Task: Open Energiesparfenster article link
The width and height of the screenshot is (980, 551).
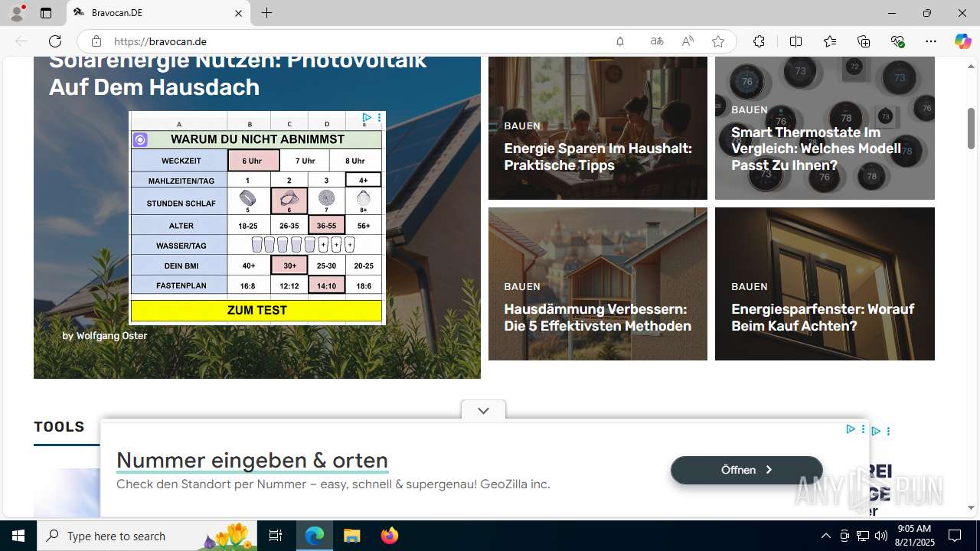Action: [822, 318]
